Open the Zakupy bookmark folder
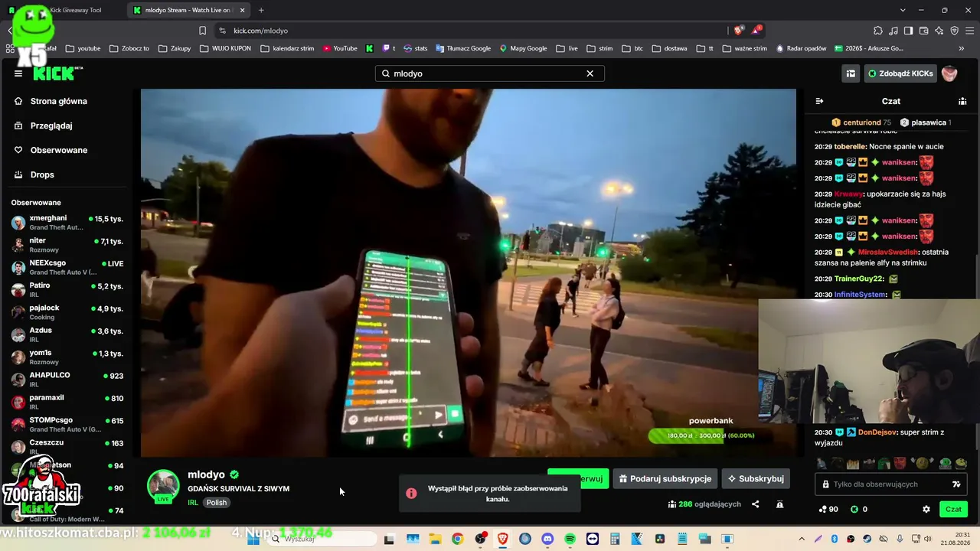 (175, 48)
